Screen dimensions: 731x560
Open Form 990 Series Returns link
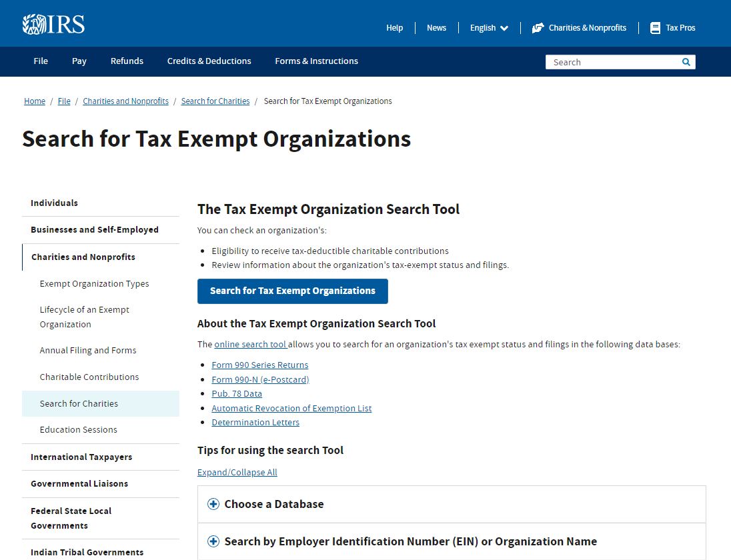coord(260,365)
